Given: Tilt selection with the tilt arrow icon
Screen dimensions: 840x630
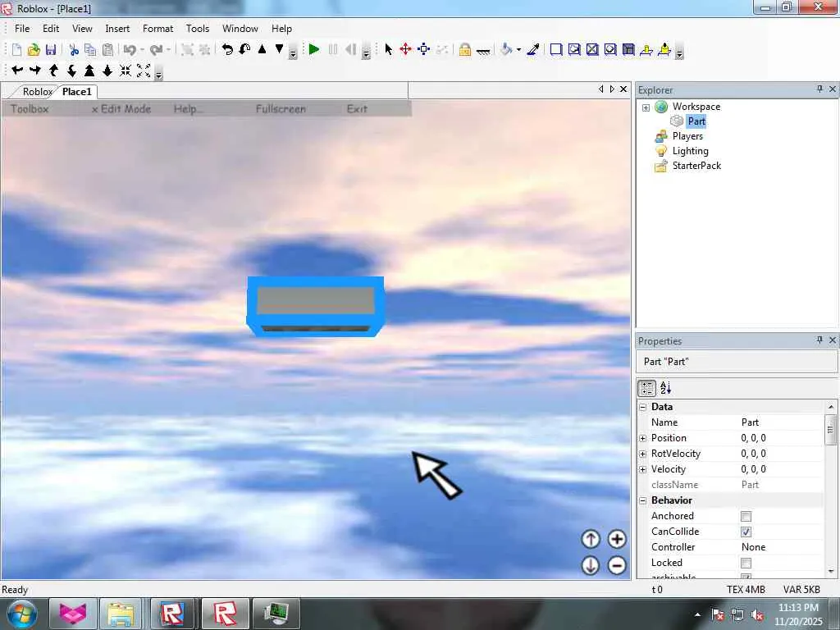Looking at the screenshot, I should click(244, 50).
